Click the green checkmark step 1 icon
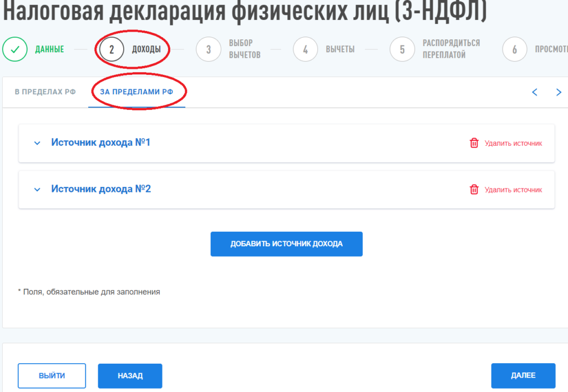This screenshot has width=568, height=392. pyautogui.click(x=16, y=49)
